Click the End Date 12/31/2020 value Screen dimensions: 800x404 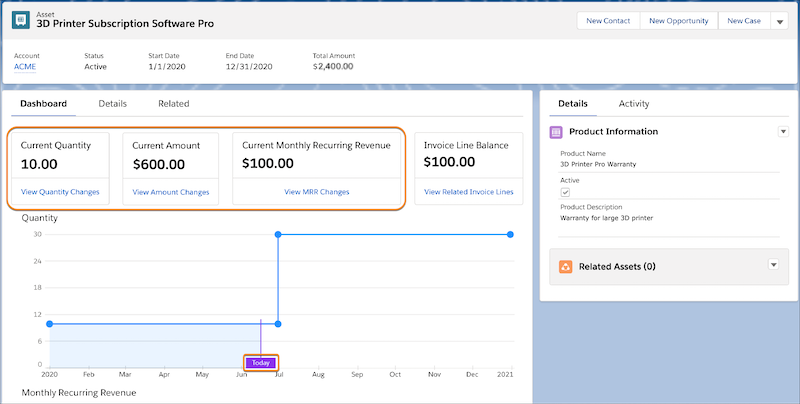pyautogui.click(x=249, y=66)
